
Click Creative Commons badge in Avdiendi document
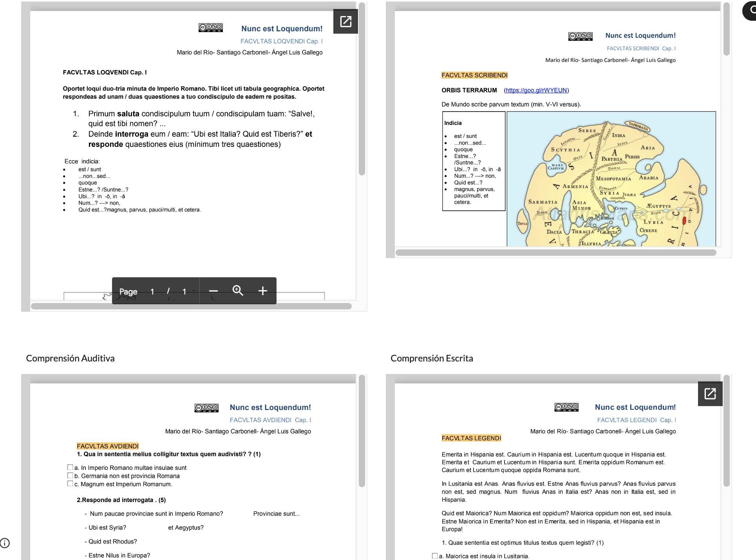(206, 408)
